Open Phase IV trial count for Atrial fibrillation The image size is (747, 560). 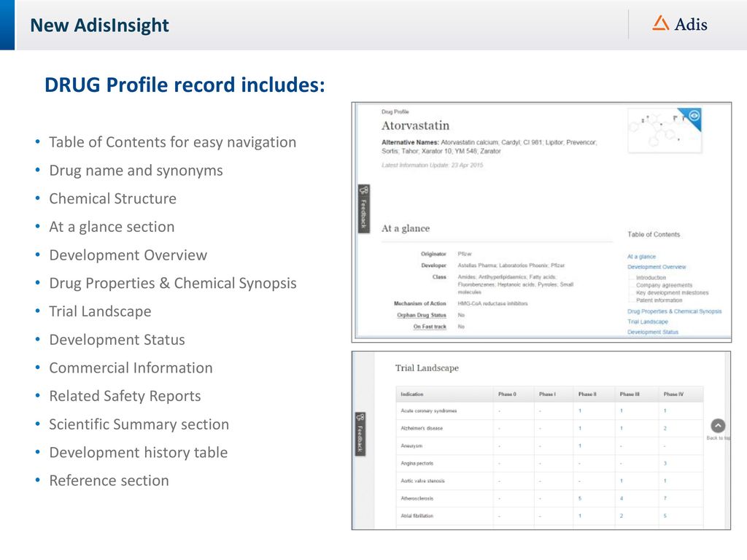(665, 516)
